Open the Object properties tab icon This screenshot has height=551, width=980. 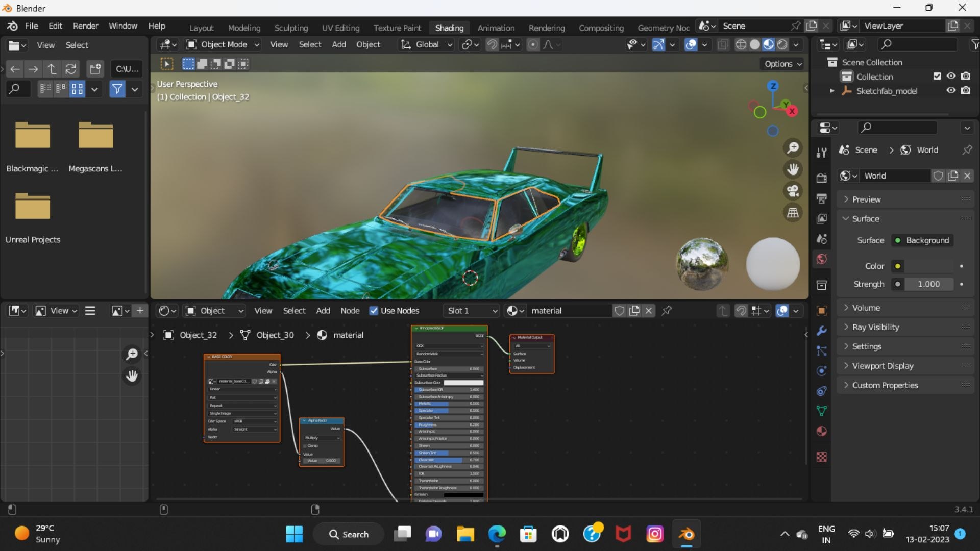click(821, 311)
